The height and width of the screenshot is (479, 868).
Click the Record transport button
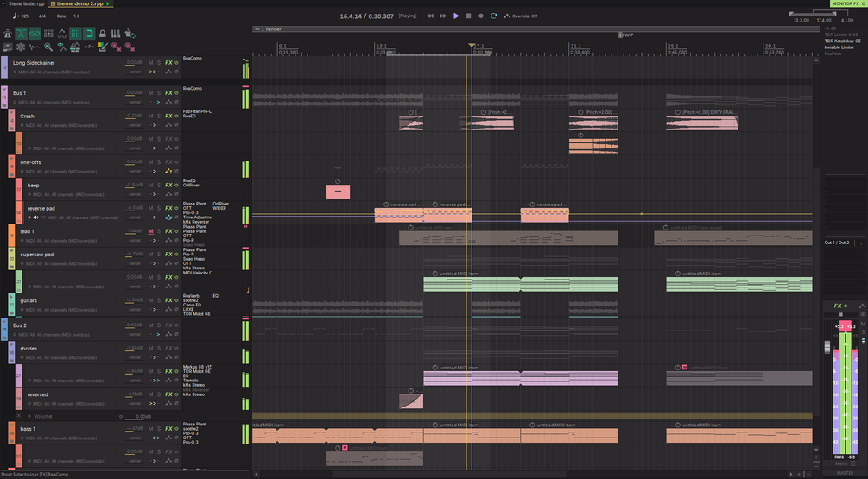coord(480,16)
